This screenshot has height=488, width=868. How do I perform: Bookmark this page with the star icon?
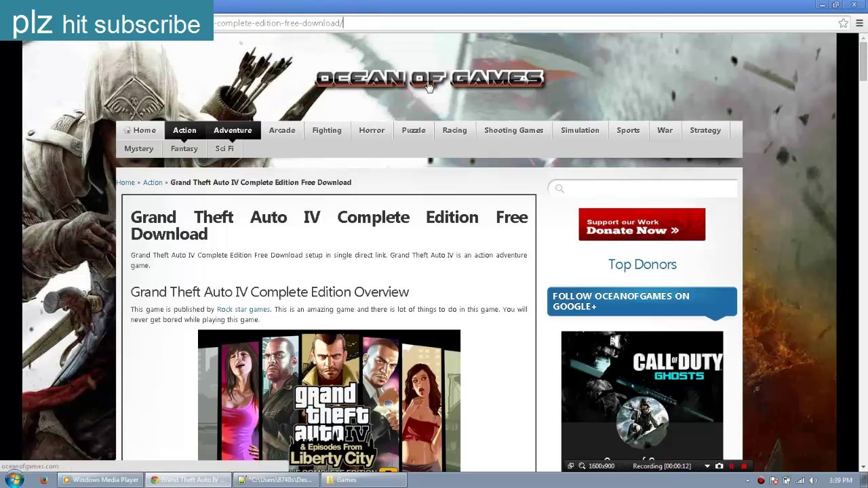[x=843, y=23]
